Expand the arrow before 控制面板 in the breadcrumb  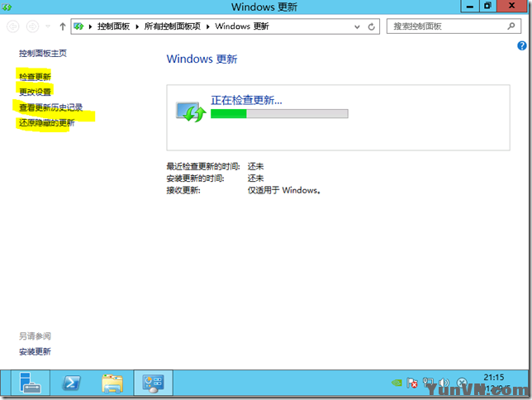click(91, 26)
